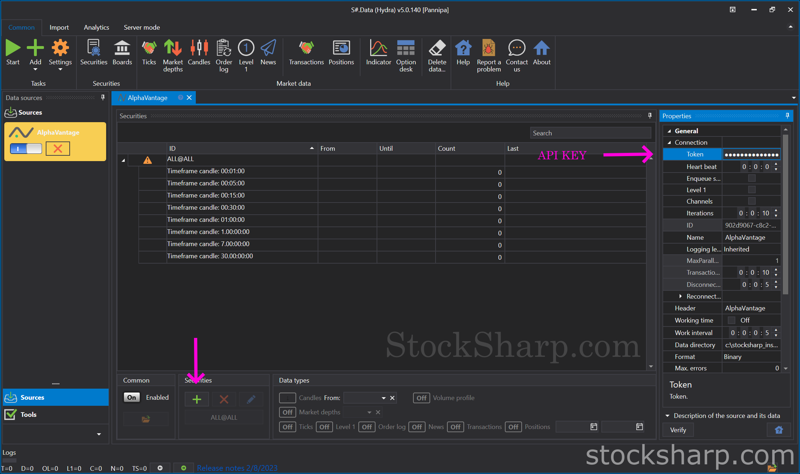The height and width of the screenshot is (474, 800).
Task: Open the Candles market data tool
Action: point(199,52)
